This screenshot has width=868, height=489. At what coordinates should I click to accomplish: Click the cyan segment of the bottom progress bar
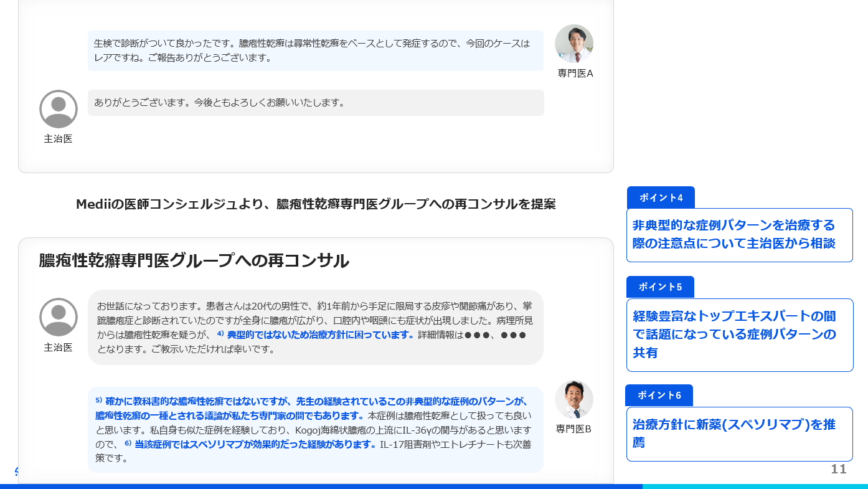pyautogui.click(x=753, y=485)
